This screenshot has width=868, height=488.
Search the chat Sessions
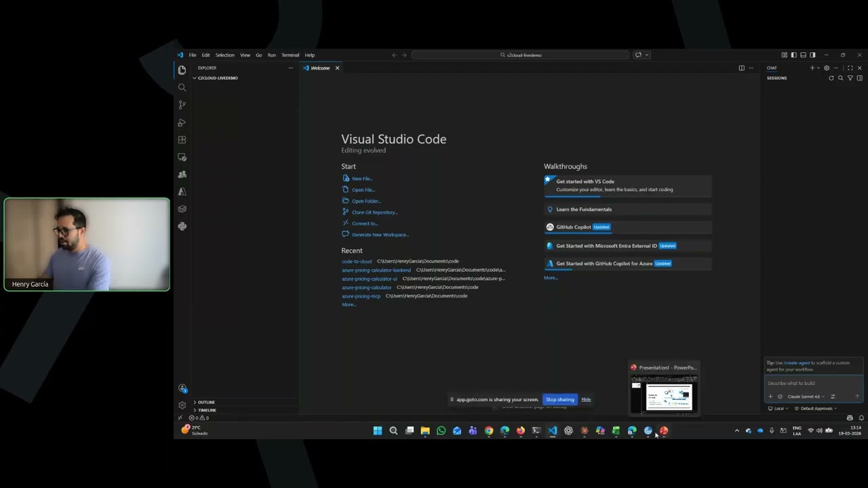pos(841,78)
